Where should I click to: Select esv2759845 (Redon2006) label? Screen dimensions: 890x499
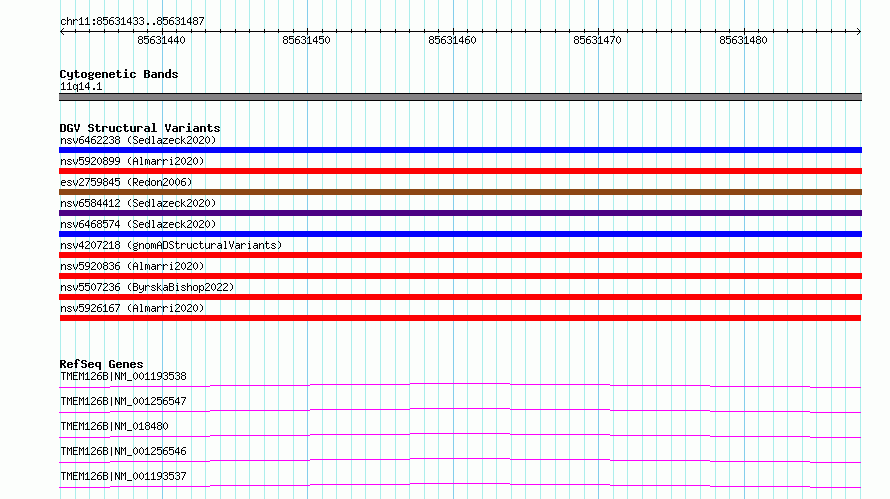click(x=126, y=182)
